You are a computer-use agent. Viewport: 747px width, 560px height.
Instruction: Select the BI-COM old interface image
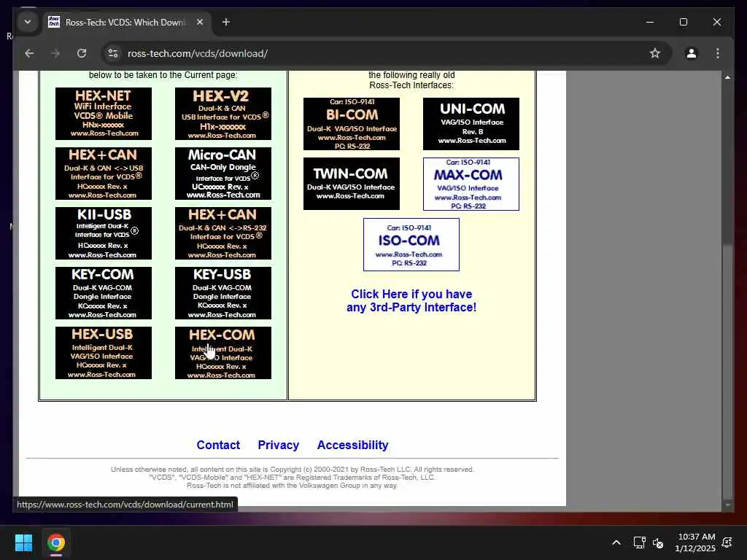tap(352, 124)
